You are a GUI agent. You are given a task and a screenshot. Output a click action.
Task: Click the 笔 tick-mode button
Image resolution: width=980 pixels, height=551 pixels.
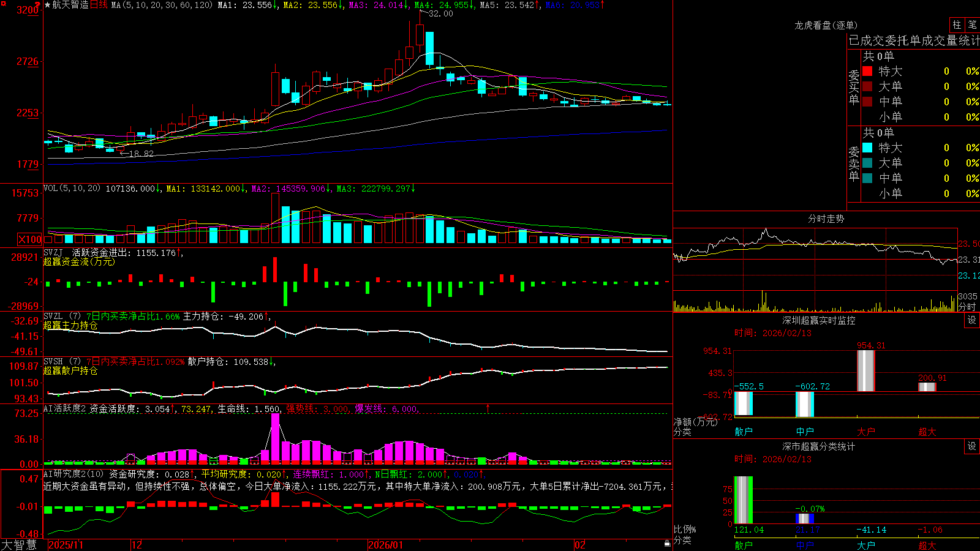(972, 25)
